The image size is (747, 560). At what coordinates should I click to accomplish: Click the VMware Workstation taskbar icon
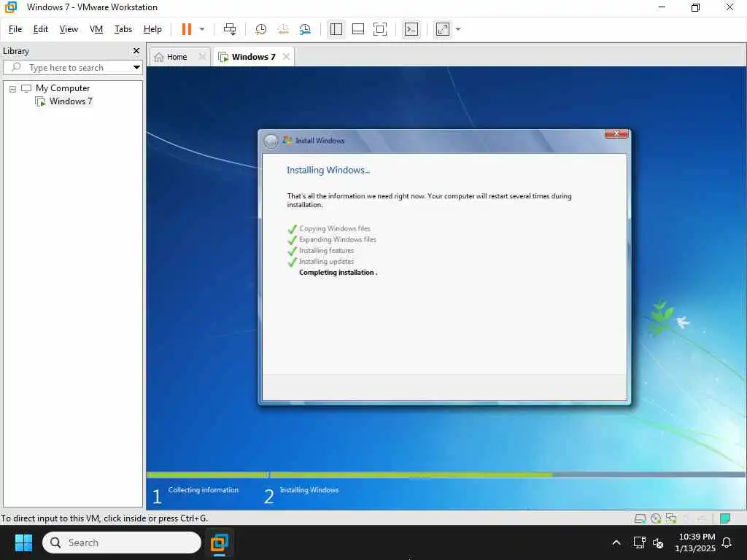pos(219,542)
